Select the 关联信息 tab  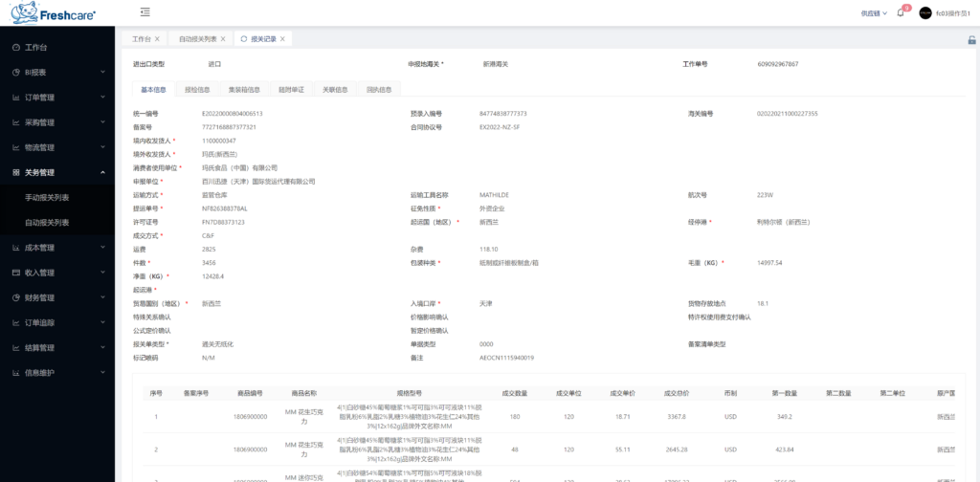pyautogui.click(x=335, y=89)
